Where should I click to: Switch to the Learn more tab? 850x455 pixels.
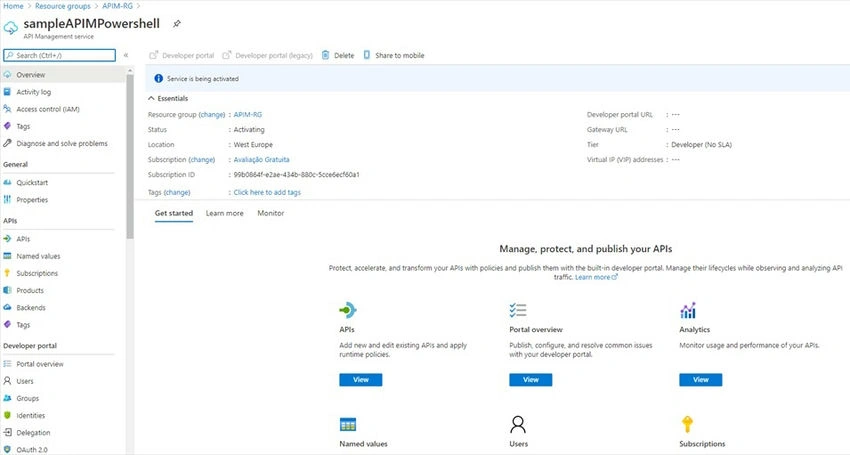pyautogui.click(x=224, y=213)
